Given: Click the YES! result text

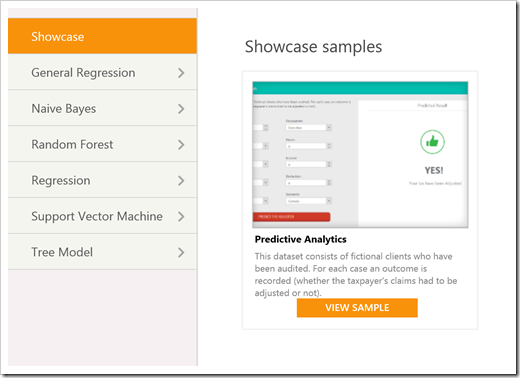Looking at the screenshot, I should [434, 171].
